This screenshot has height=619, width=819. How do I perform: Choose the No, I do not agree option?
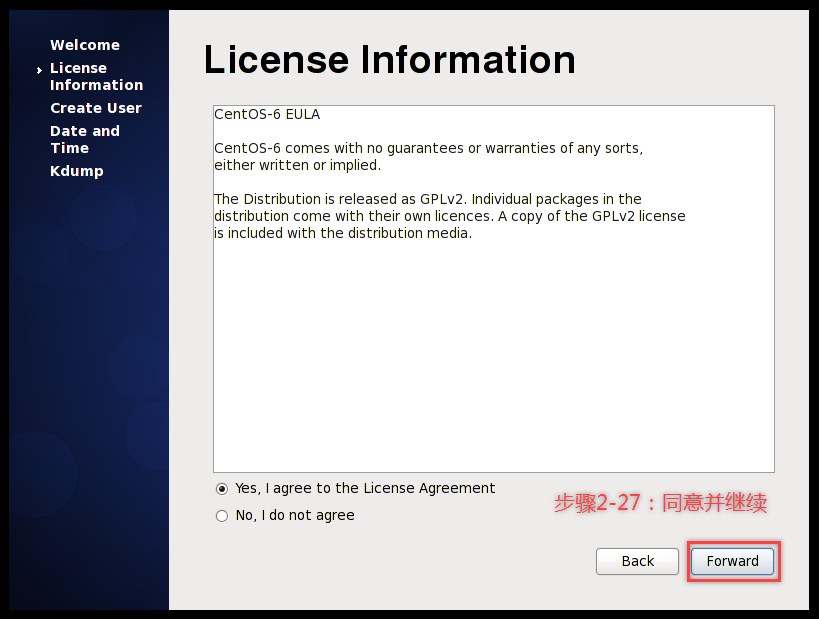pyautogui.click(x=285, y=516)
